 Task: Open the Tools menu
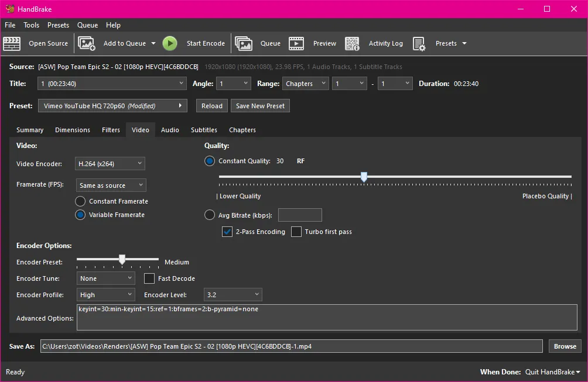click(31, 25)
